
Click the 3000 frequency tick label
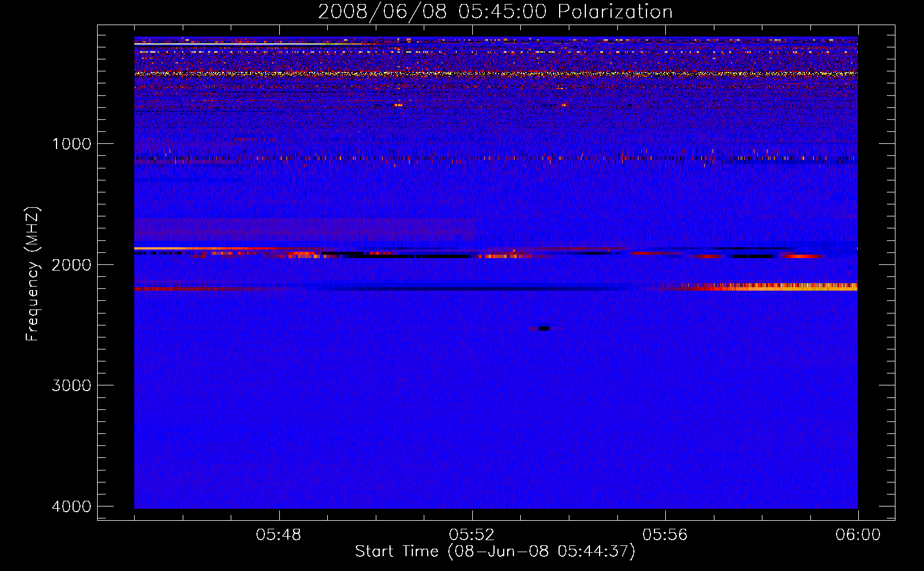pos(71,385)
